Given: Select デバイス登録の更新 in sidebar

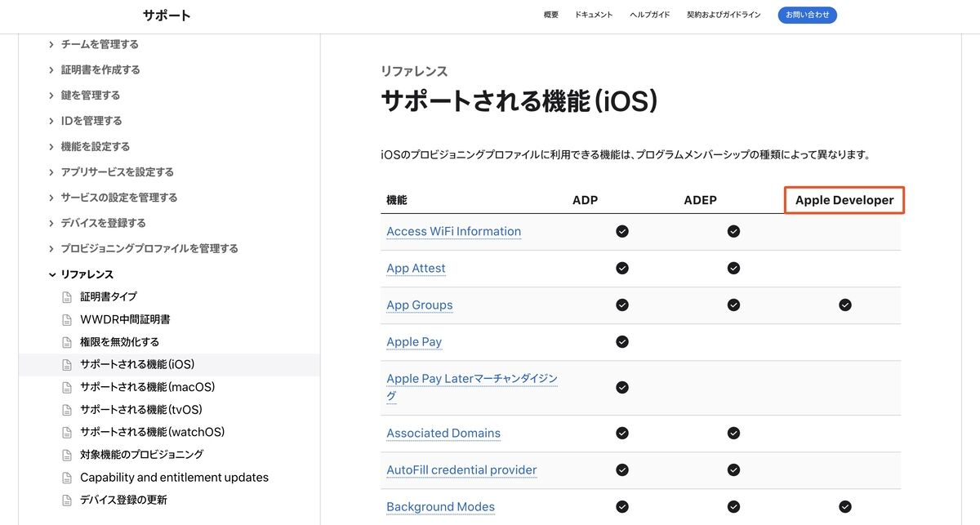Looking at the screenshot, I should 123,500.
